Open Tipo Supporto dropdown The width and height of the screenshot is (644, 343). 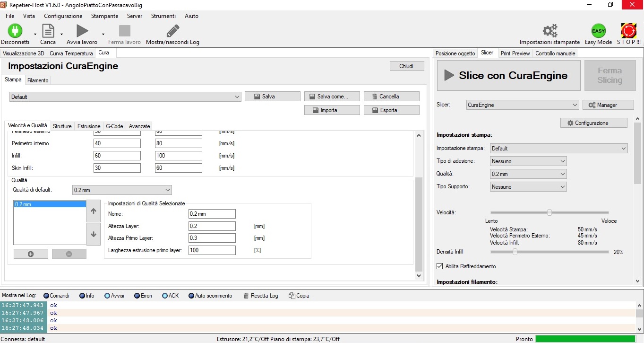click(528, 187)
